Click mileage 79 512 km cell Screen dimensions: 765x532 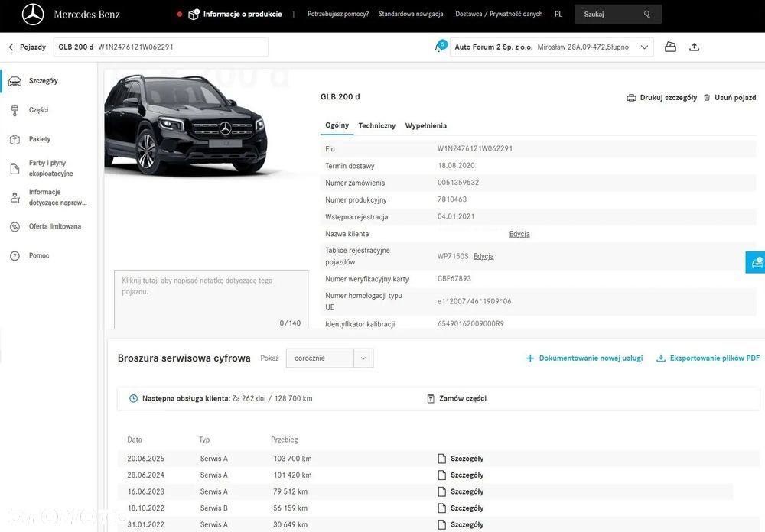point(290,491)
